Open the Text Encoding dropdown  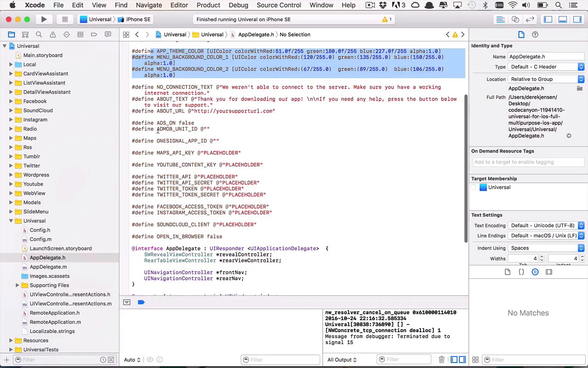[x=546, y=225]
